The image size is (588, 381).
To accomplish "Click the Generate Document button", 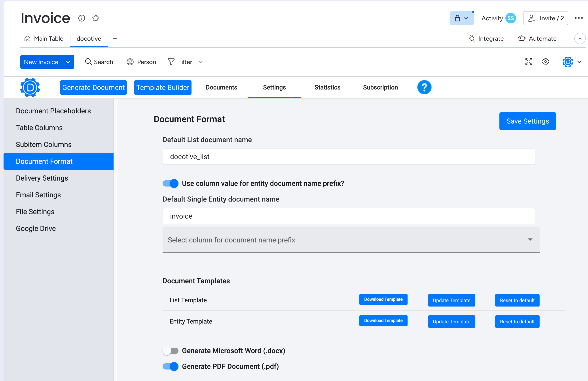I will pyautogui.click(x=93, y=88).
